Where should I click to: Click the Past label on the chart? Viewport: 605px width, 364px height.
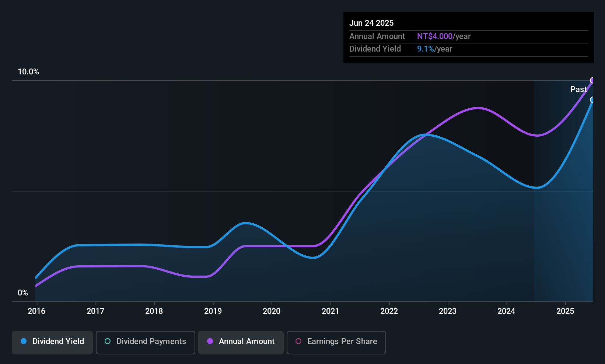578,89
